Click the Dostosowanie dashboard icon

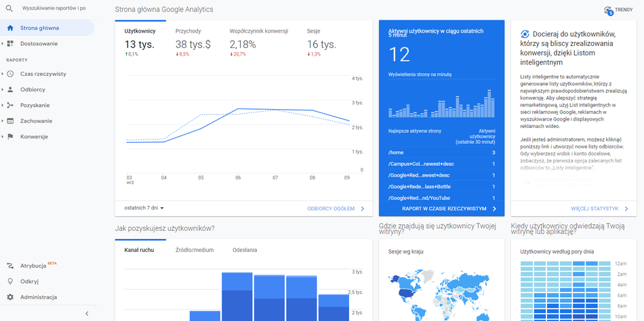(10, 43)
